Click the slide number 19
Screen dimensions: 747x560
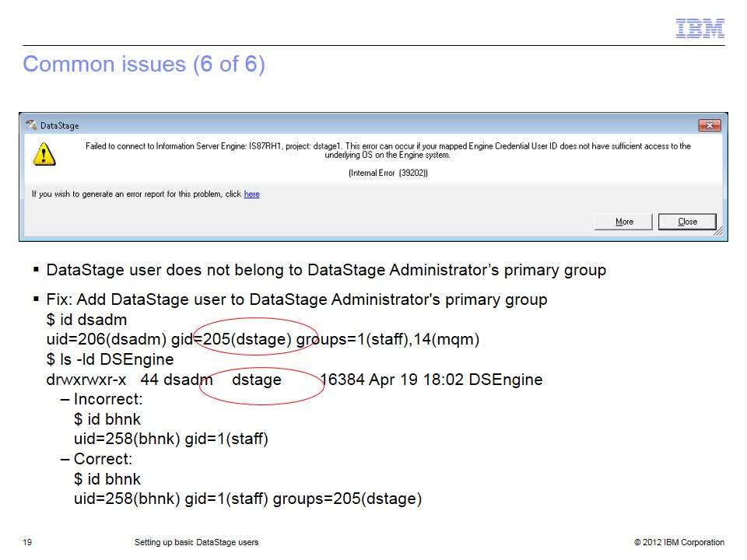tap(27, 542)
